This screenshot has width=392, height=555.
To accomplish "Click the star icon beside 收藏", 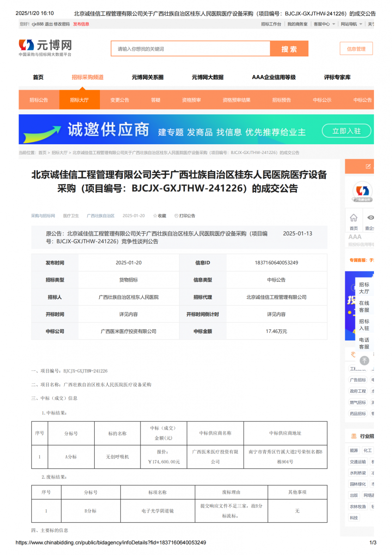I will [155, 216].
